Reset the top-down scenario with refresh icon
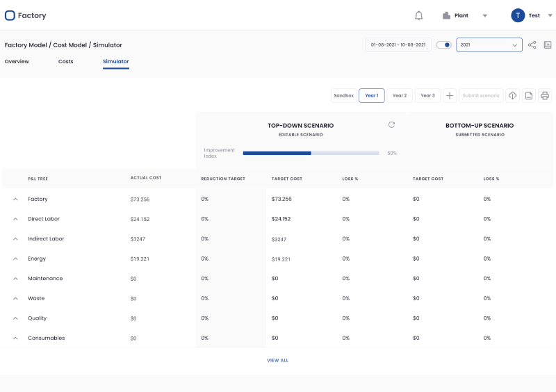The width and height of the screenshot is (556, 392). tap(391, 124)
